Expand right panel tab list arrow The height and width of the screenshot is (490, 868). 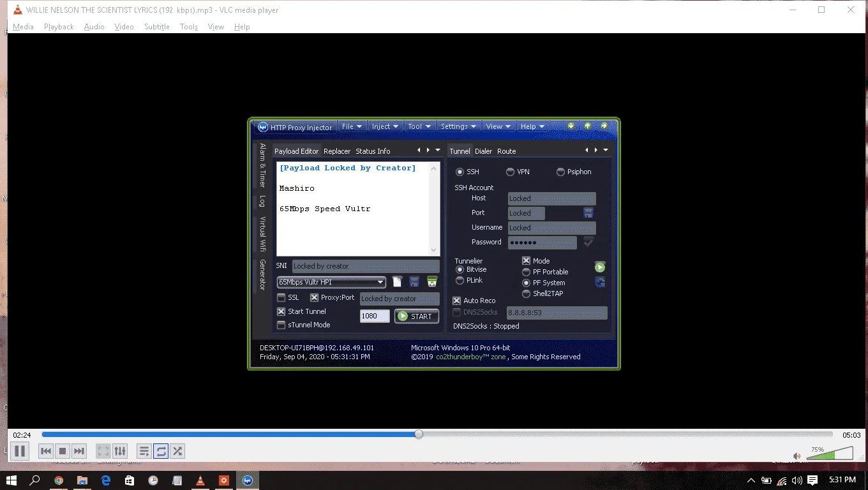pos(606,150)
